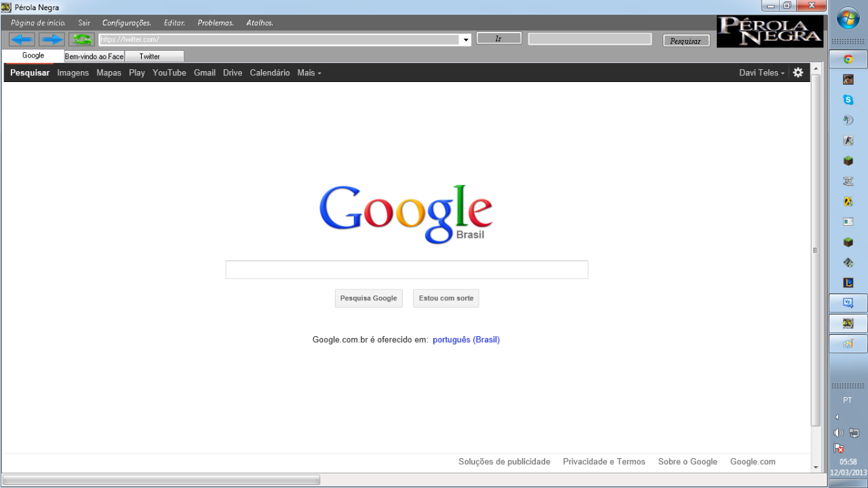Click the blue forward arrow button
868x488 pixels.
click(52, 39)
